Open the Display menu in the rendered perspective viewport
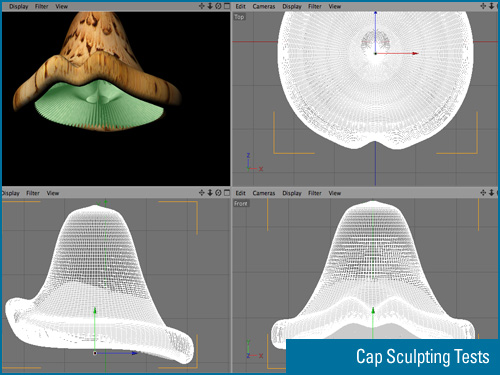 tap(18, 6)
